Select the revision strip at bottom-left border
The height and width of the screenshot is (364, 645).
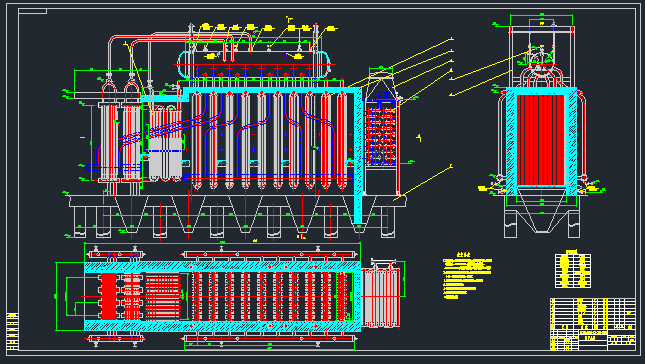(13, 332)
